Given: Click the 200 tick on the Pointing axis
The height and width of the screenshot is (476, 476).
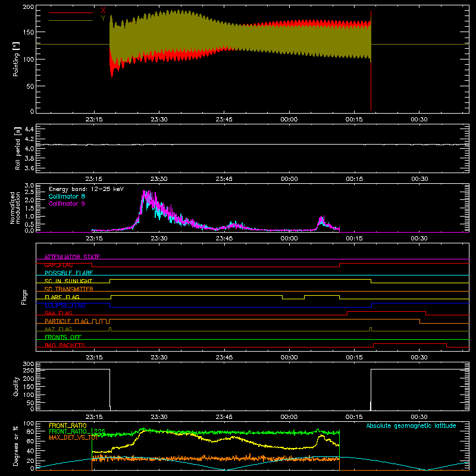Looking at the screenshot, I should [x=29, y=7].
